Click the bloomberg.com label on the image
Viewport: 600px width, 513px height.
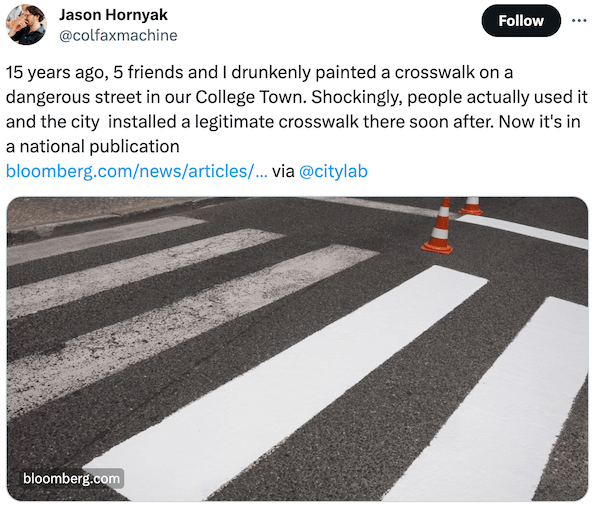[72, 479]
